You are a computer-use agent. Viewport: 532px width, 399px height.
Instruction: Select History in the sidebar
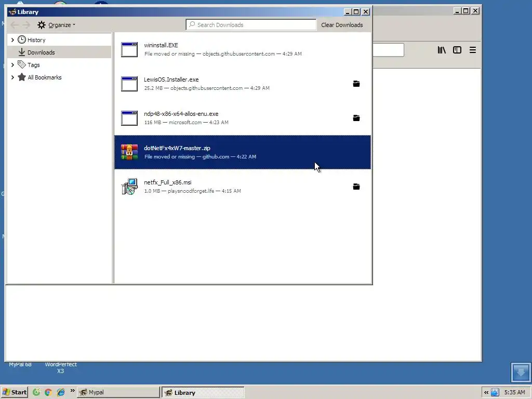pyautogui.click(x=59, y=39)
